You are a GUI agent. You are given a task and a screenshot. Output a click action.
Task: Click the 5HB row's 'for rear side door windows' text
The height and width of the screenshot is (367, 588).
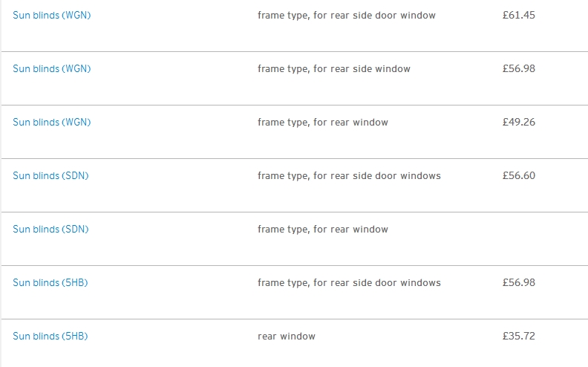349,283
